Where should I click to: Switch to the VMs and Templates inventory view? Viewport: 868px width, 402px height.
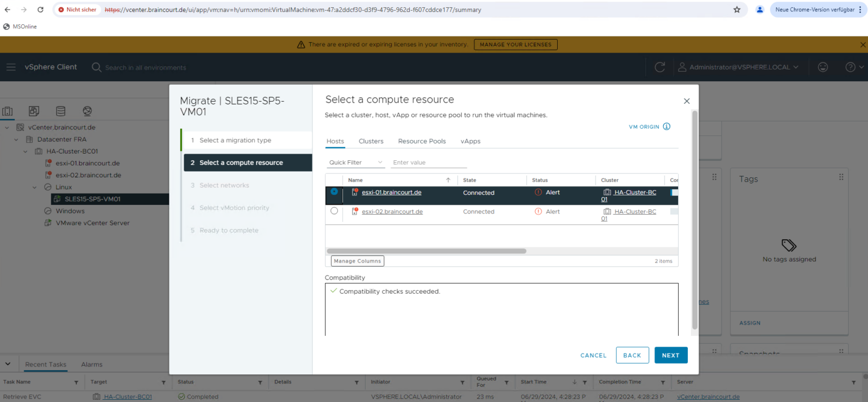[34, 111]
